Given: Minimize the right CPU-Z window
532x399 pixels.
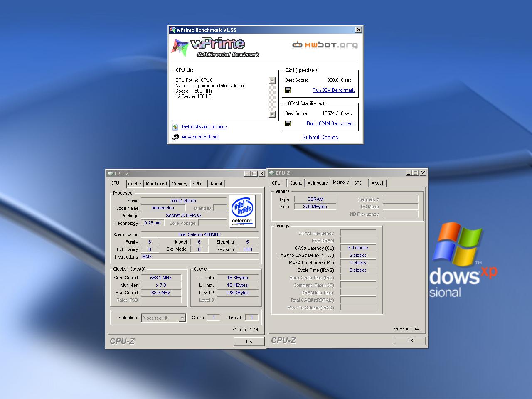Looking at the screenshot, I should [409, 173].
